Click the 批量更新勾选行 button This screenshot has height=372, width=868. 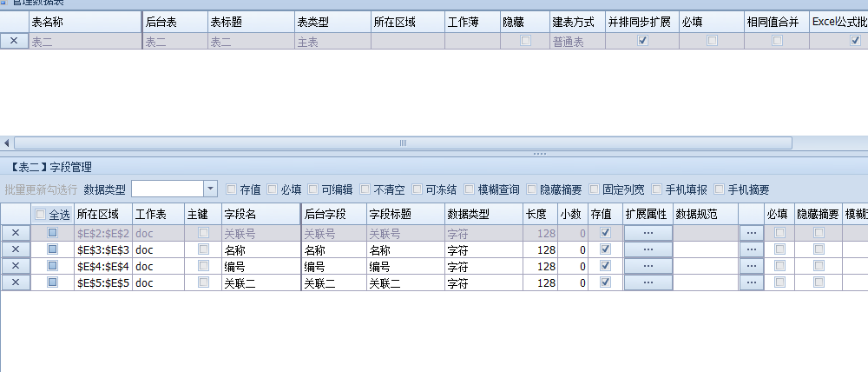41,189
